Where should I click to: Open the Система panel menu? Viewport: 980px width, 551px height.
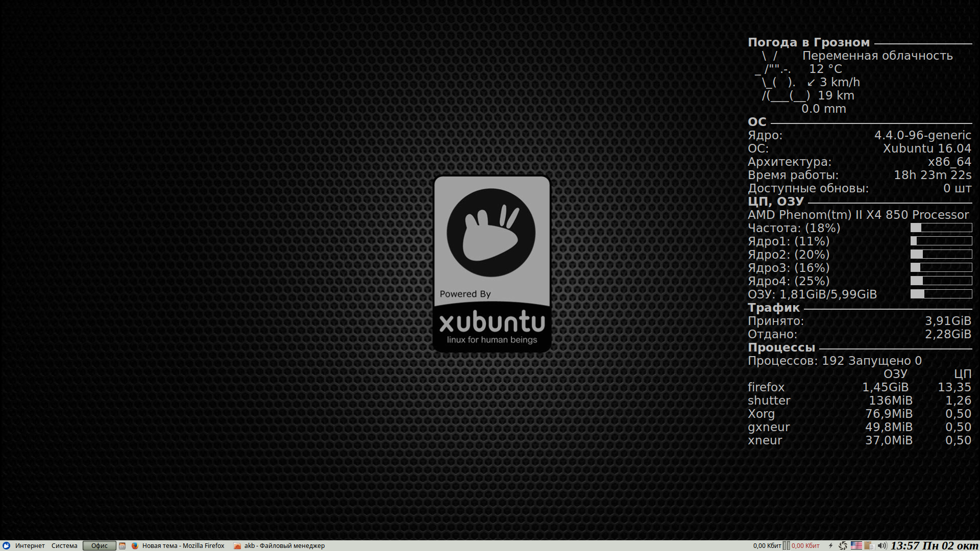[x=64, y=545]
